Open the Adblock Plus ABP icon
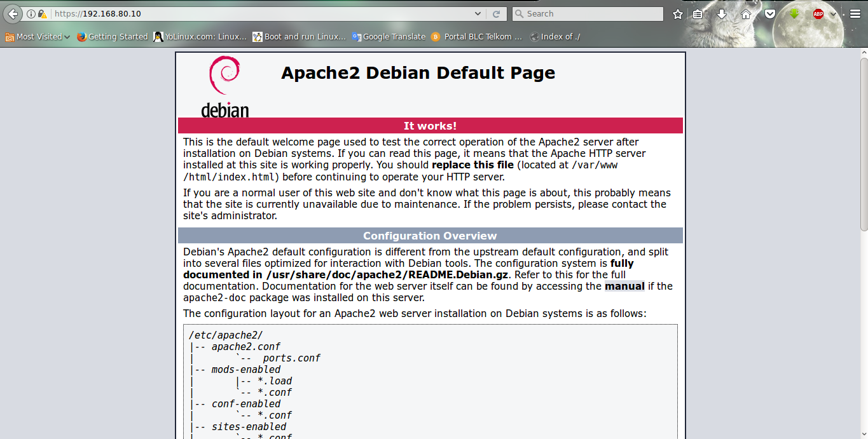 [818, 13]
